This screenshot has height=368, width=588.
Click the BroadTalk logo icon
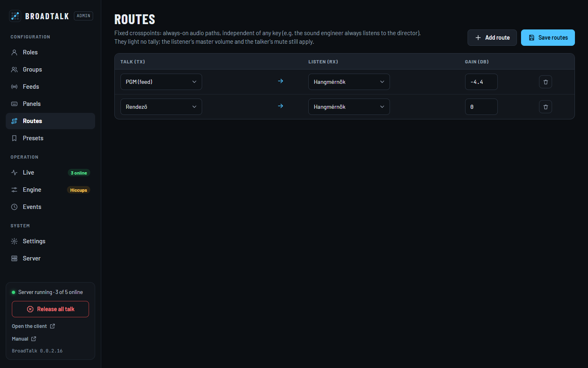point(15,16)
